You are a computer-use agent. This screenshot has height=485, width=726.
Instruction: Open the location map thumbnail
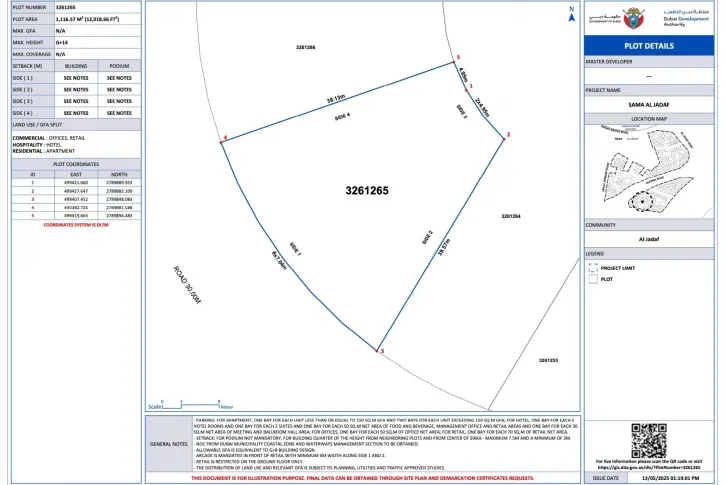[x=649, y=171]
